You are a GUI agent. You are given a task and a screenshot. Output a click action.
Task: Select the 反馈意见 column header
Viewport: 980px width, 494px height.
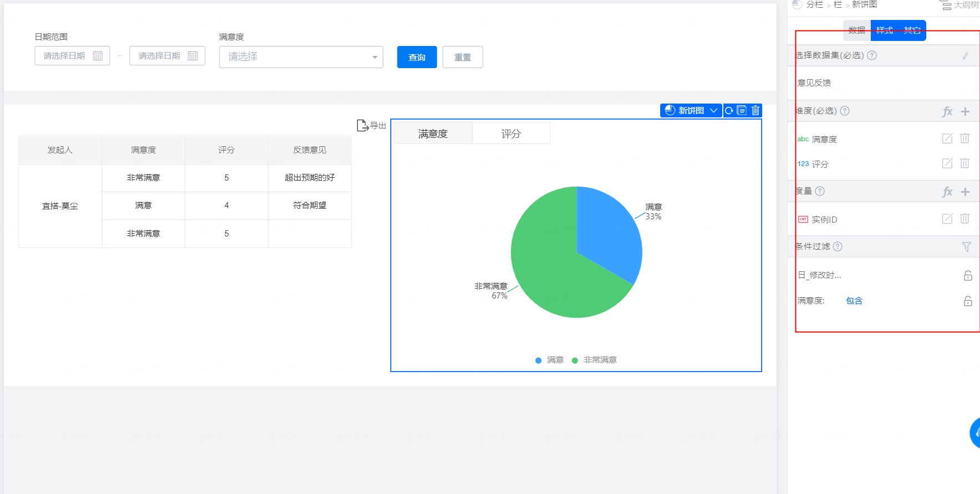tap(310, 150)
